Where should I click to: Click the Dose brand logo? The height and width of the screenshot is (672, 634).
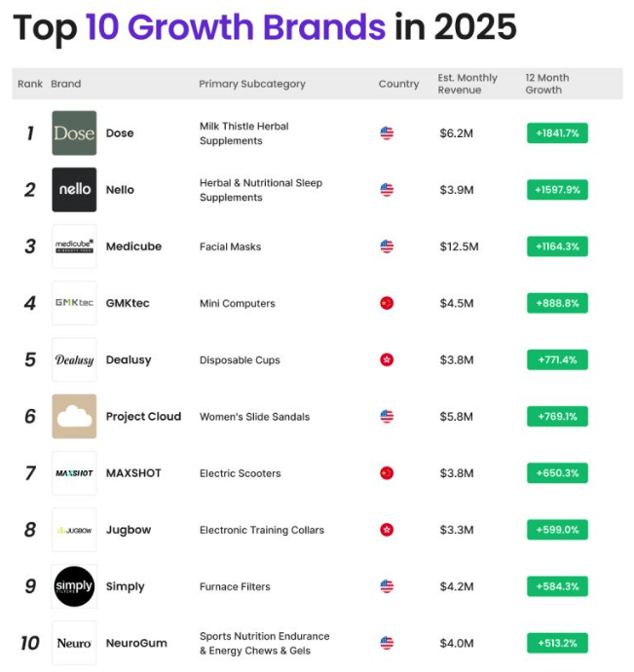point(74,133)
